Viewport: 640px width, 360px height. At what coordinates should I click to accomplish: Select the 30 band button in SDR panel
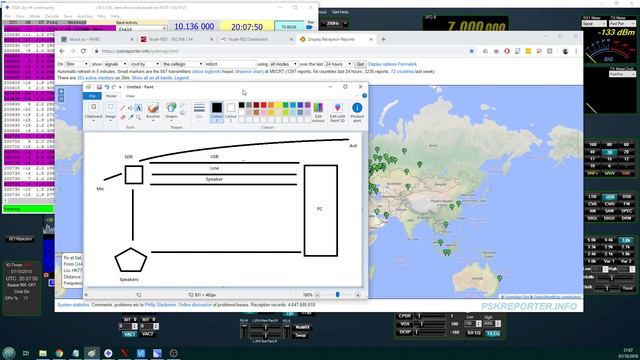(609, 152)
